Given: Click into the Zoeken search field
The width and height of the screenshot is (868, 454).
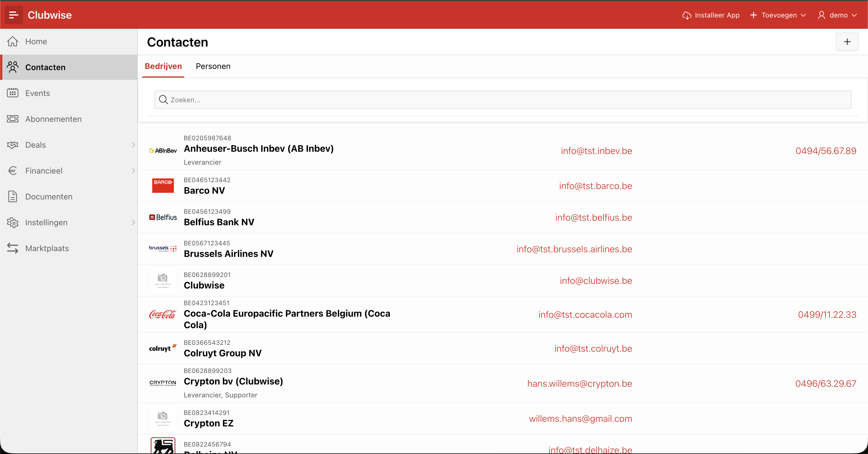Looking at the screenshot, I should tap(503, 99).
